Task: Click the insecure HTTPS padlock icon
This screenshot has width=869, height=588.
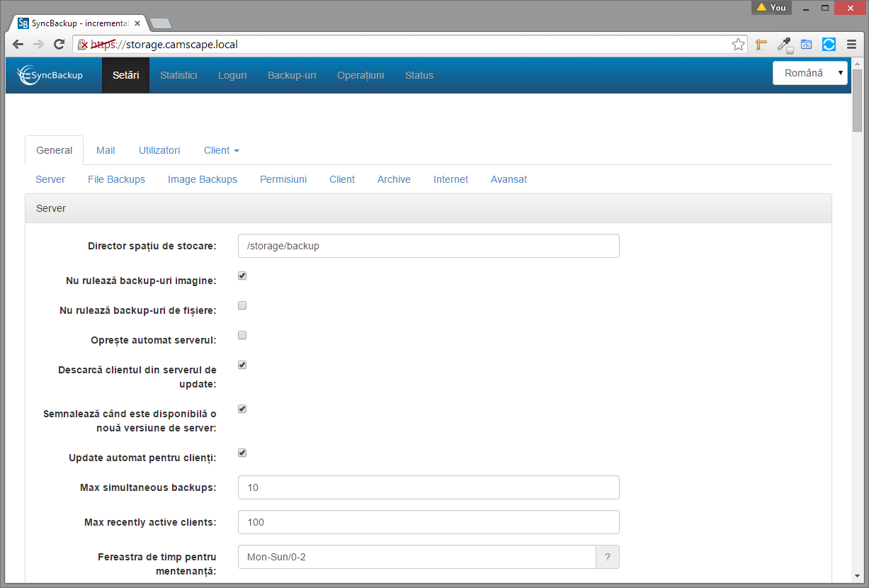Action: tap(82, 45)
